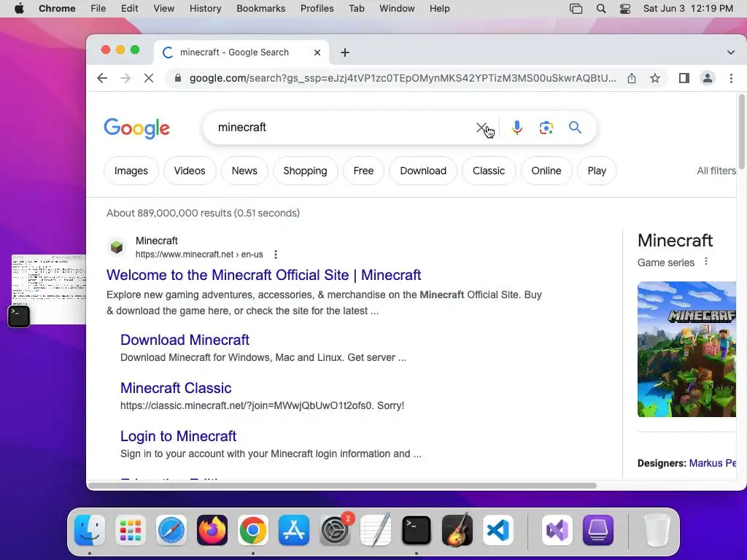747x560 pixels.
Task: Open the Chrome profile avatar
Action: point(708,78)
